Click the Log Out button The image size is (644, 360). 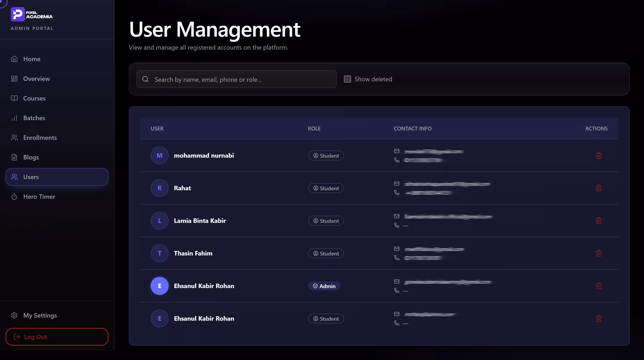[x=57, y=337]
